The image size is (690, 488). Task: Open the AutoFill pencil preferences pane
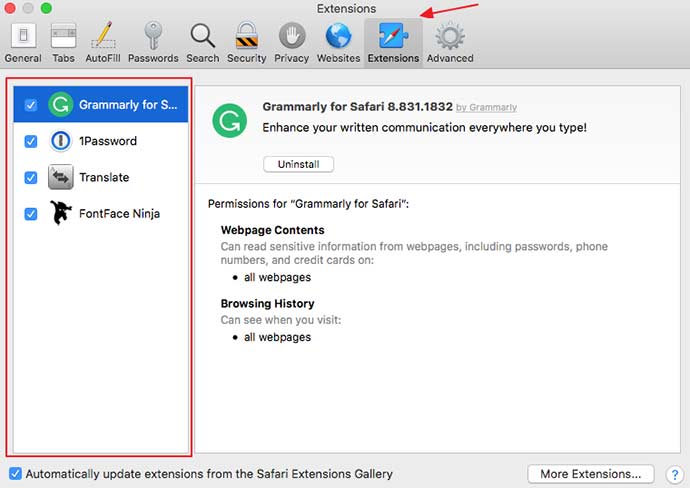coord(103,43)
